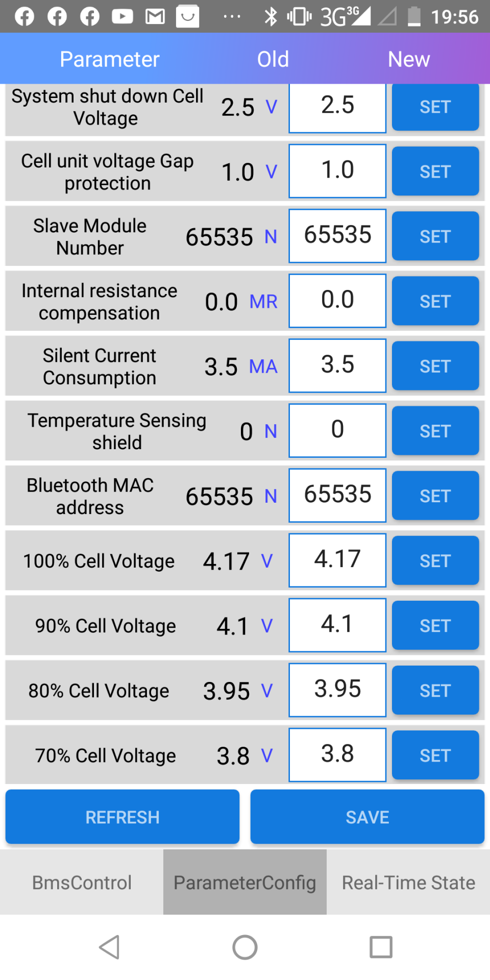
Task: Tap the vibrate mode status icon
Action: pyautogui.click(x=299, y=16)
